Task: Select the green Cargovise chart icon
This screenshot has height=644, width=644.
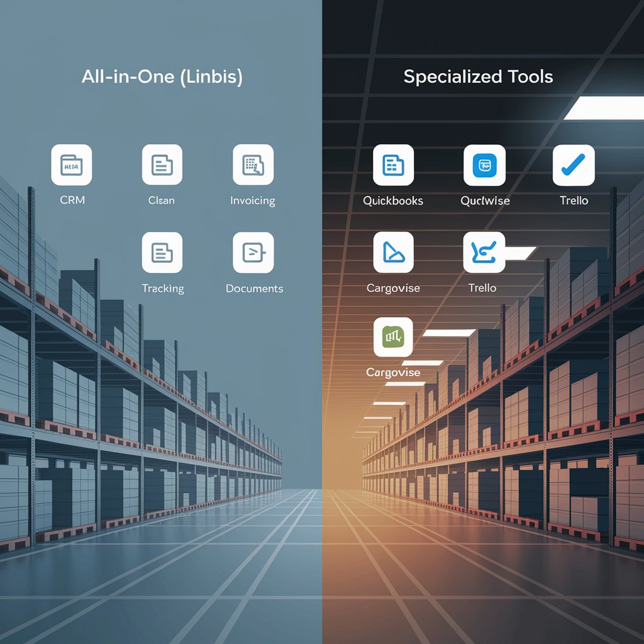Action: point(393,337)
